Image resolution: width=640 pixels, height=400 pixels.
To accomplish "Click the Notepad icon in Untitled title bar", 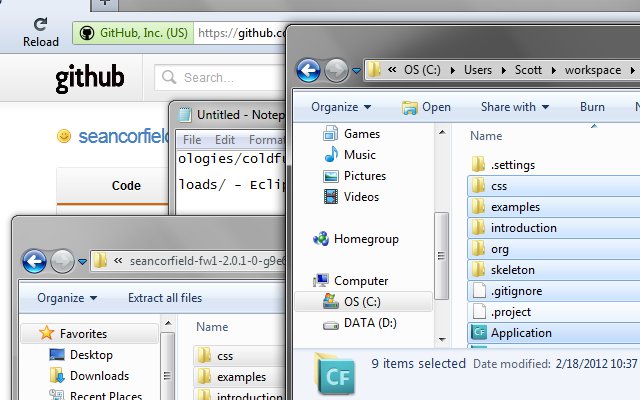I will (185, 115).
